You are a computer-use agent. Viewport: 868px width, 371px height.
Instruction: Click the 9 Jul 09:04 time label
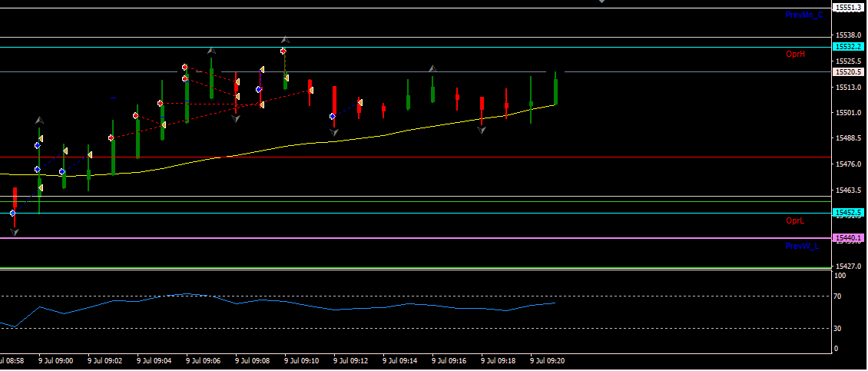pyautogui.click(x=154, y=360)
